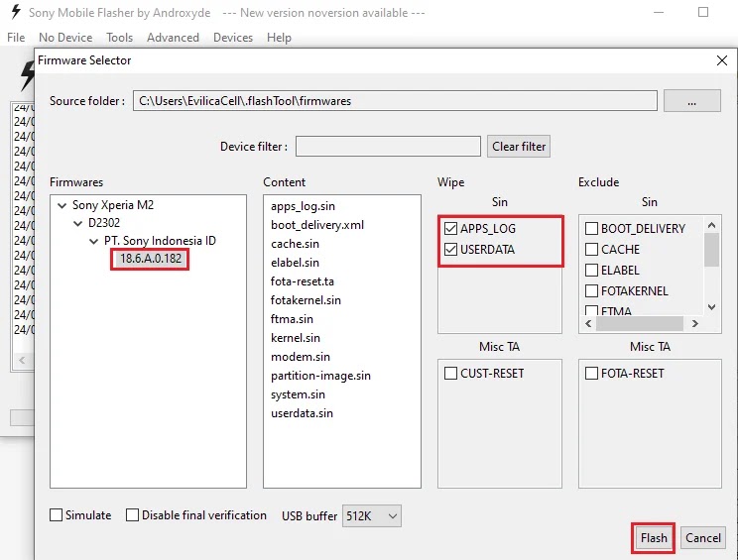
Task: Collapse PT. Sony Indonesia ID node
Action: 94,242
